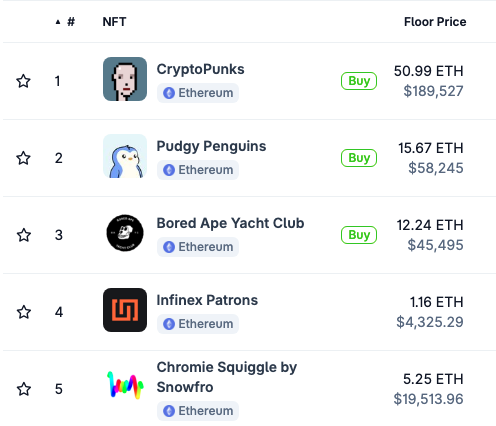496x426 pixels.
Task: Favorite CryptoPunks with the star icon
Action: (x=23, y=81)
